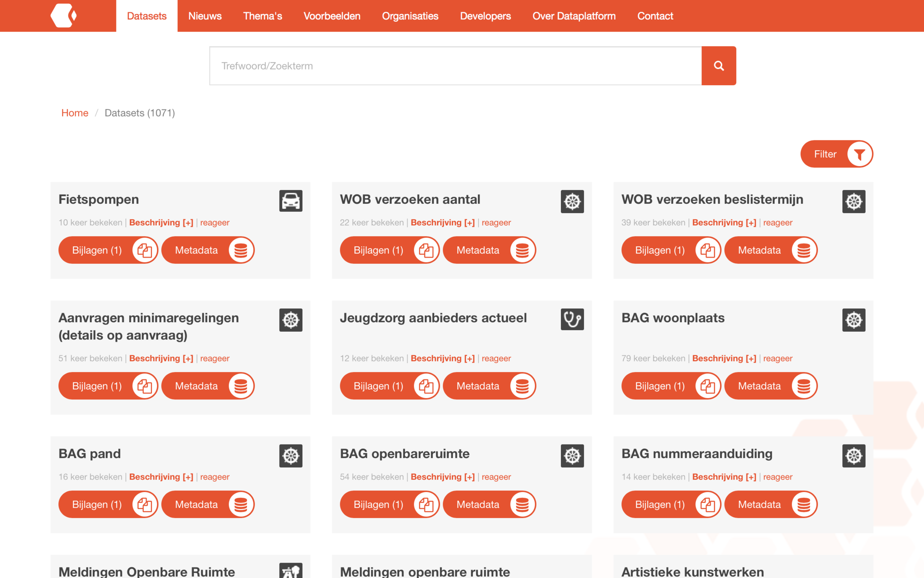924x578 pixels.
Task: Click the stethoscope icon on Jeugdzorg aanbieders actueel
Action: (x=572, y=319)
